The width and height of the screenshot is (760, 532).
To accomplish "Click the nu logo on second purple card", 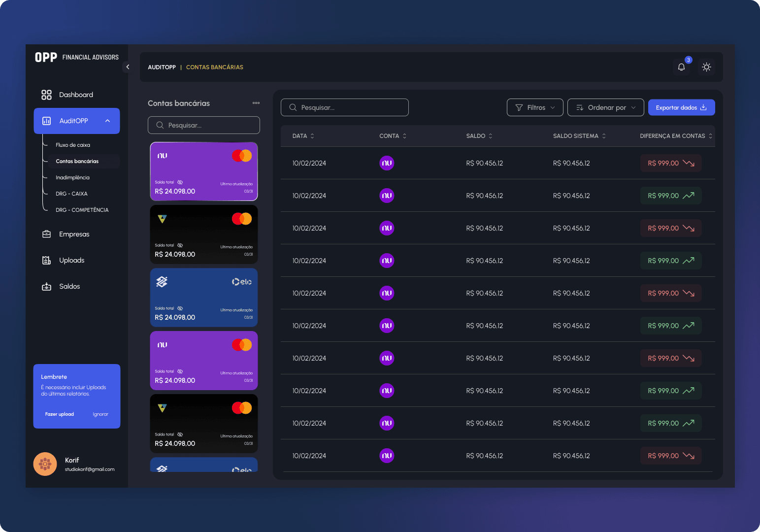I will click(162, 345).
